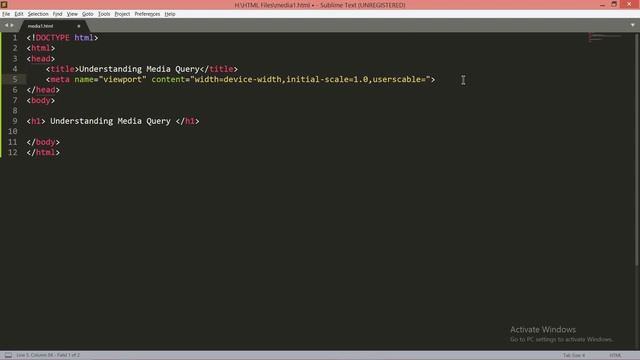Screen dimensions: 640x360
Task: Open the View menu
Action: [x=72, y=14]
